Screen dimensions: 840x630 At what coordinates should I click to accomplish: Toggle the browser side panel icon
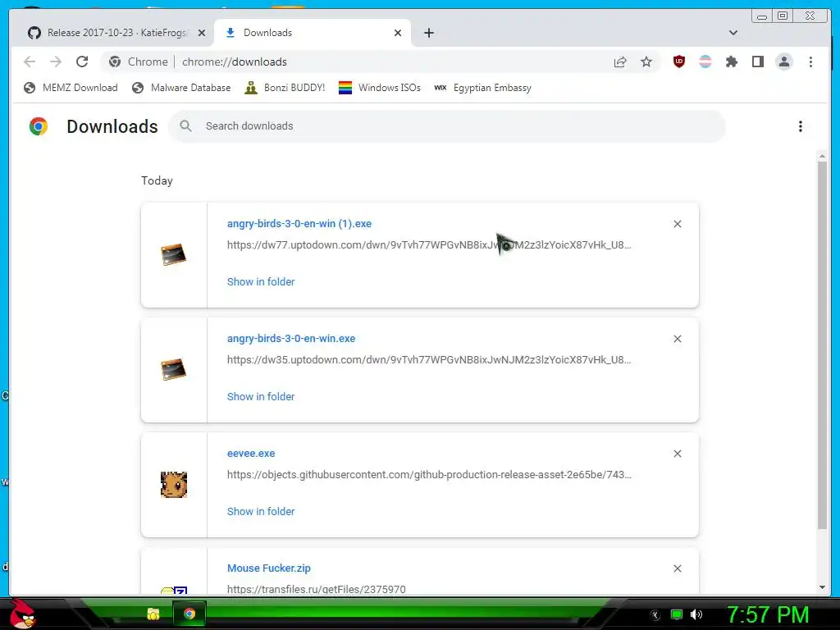coord(757,62)
